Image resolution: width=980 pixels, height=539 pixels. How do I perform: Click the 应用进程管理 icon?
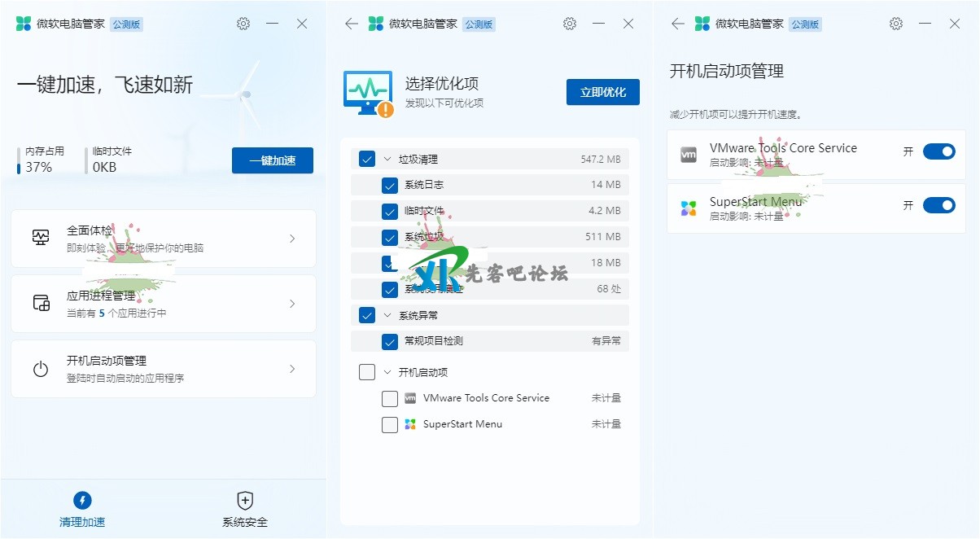[41, 304]
